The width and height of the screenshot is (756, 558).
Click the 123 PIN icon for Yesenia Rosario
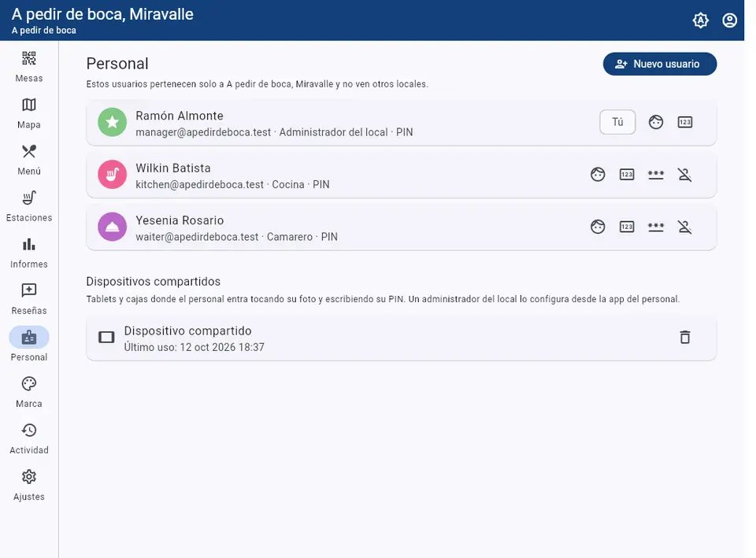click(627, 227)
